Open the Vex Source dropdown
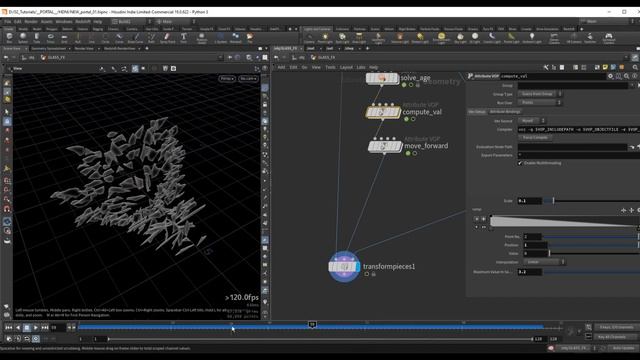The width and height of the screenshot is (640, 360). (532, 121)
